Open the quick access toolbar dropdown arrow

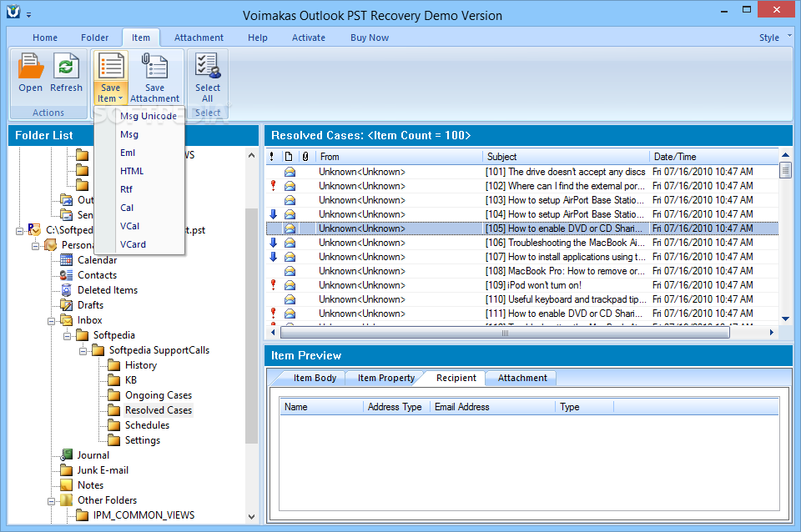(28, 15)
